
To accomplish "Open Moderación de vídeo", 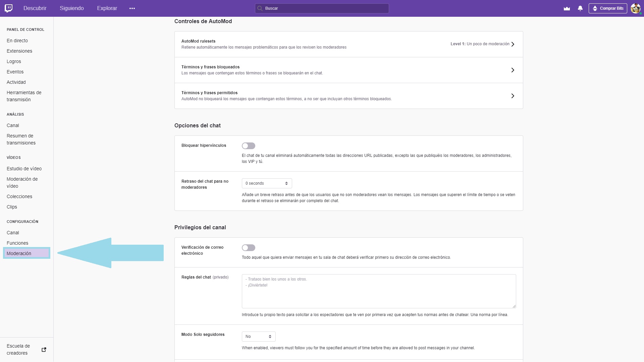I will pyautogui.click(x=22, y=182).
